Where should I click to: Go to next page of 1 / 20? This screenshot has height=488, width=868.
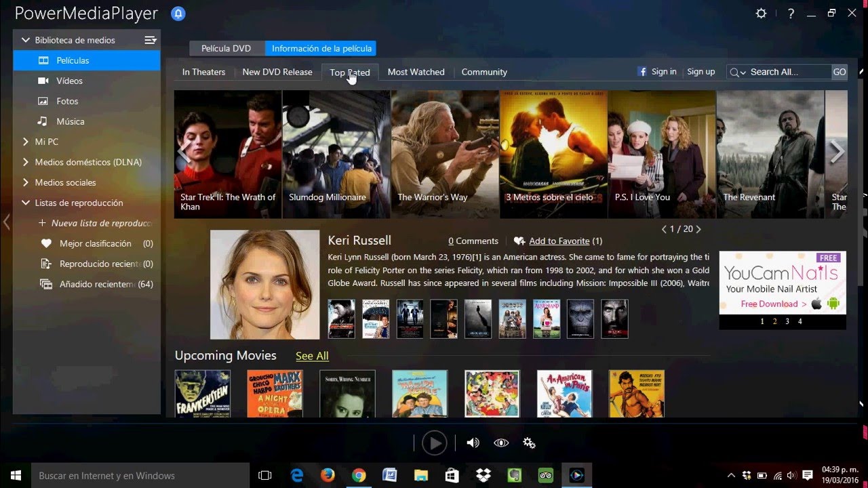[x=698, y=229]
